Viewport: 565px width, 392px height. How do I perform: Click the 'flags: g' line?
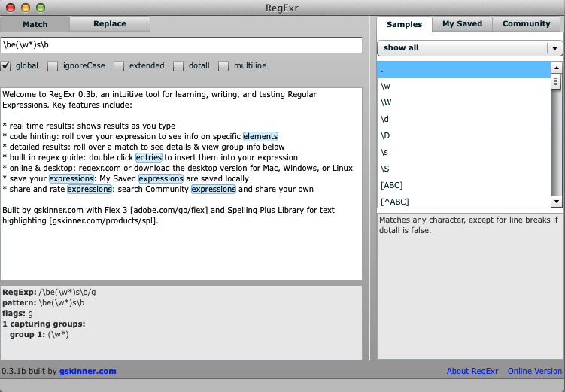pyautogui.click(x=17, y=313)
